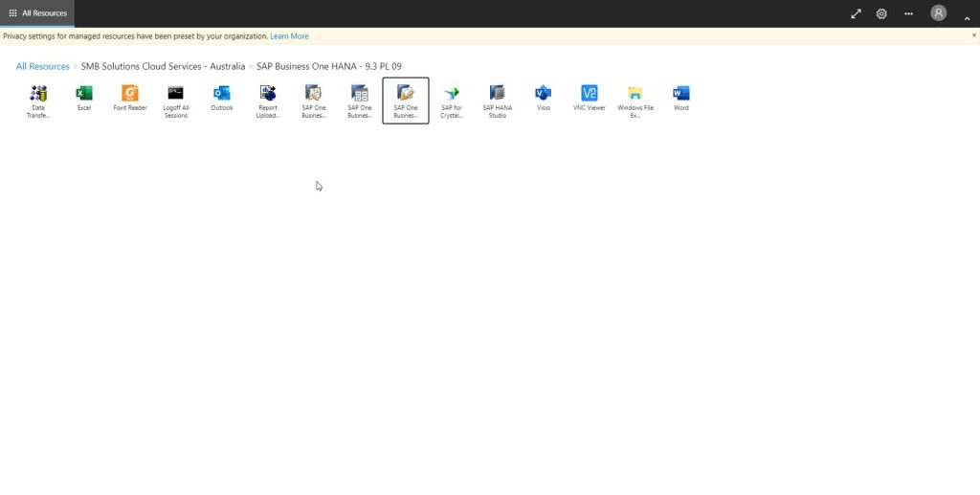Open the highlighted SAP One Business pencil icon
The width and height of the screenshot is (980, 495).
pos(406,101)
